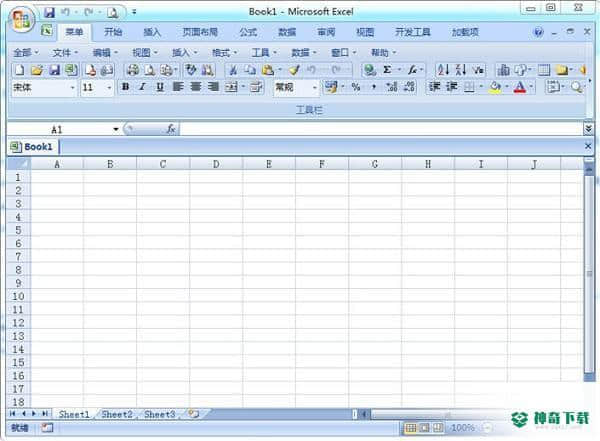Toggle Italic formatting
The image size is (600, 441).
point(142,87)
